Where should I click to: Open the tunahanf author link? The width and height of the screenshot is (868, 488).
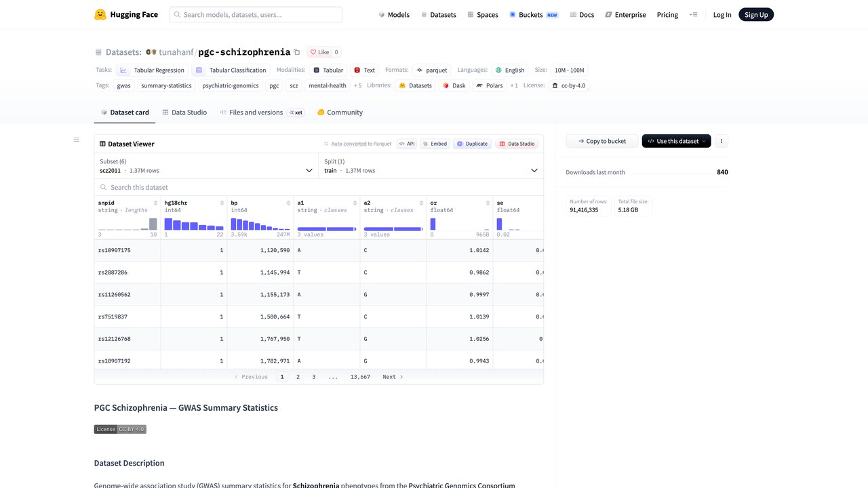(176, 52)
